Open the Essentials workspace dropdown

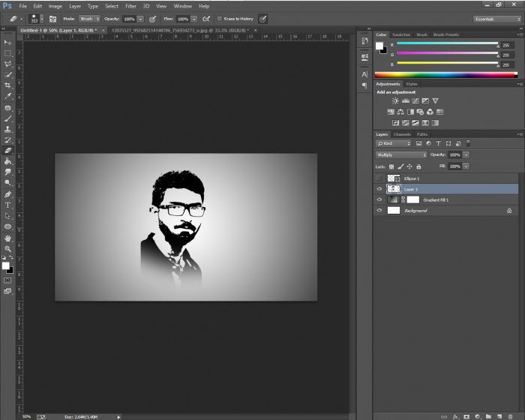(496, 18)
